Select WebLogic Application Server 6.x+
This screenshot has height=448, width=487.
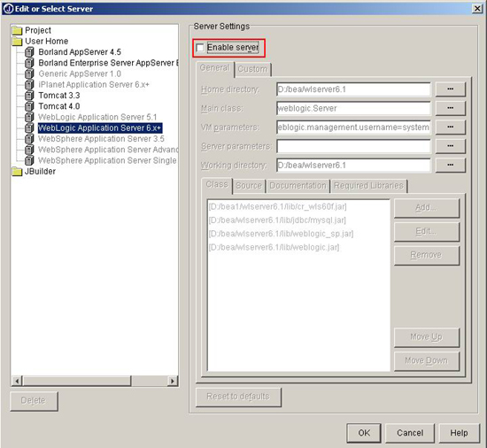[100, 127]
